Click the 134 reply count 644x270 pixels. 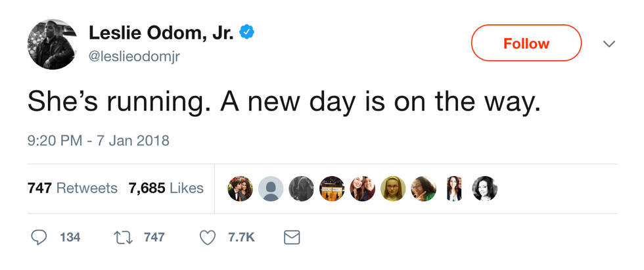pyautogui.click(x=70, y=237)
